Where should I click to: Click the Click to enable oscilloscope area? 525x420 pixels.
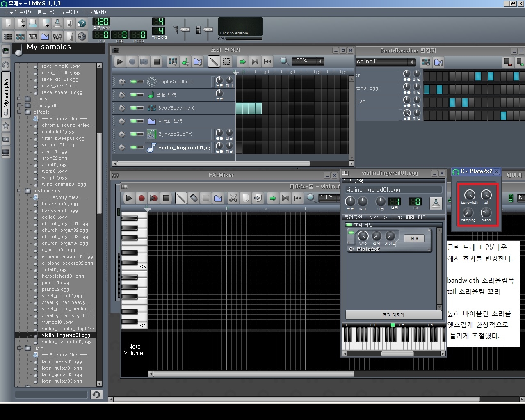[240, 27]
